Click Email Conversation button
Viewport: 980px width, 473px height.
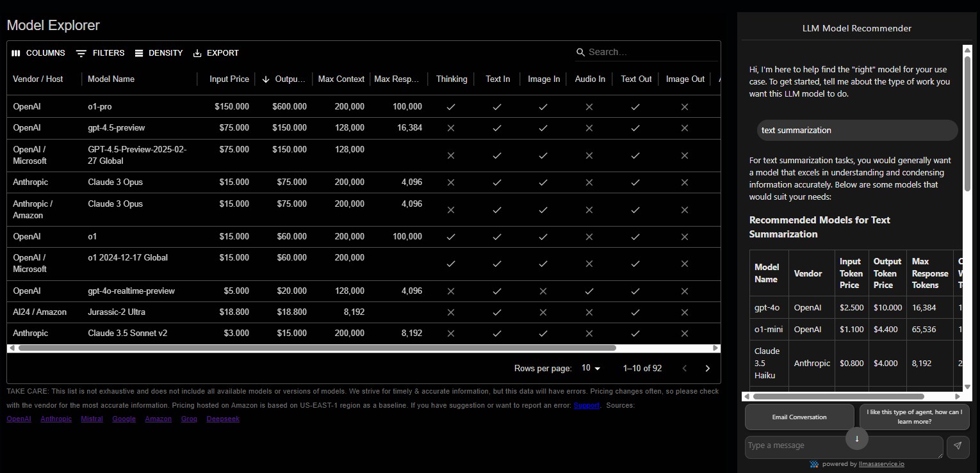[x=799, y=417]
